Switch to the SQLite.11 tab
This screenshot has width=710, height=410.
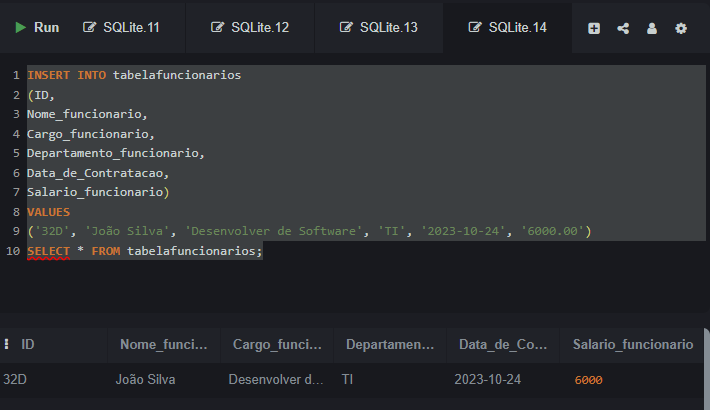tap(131, 28)
